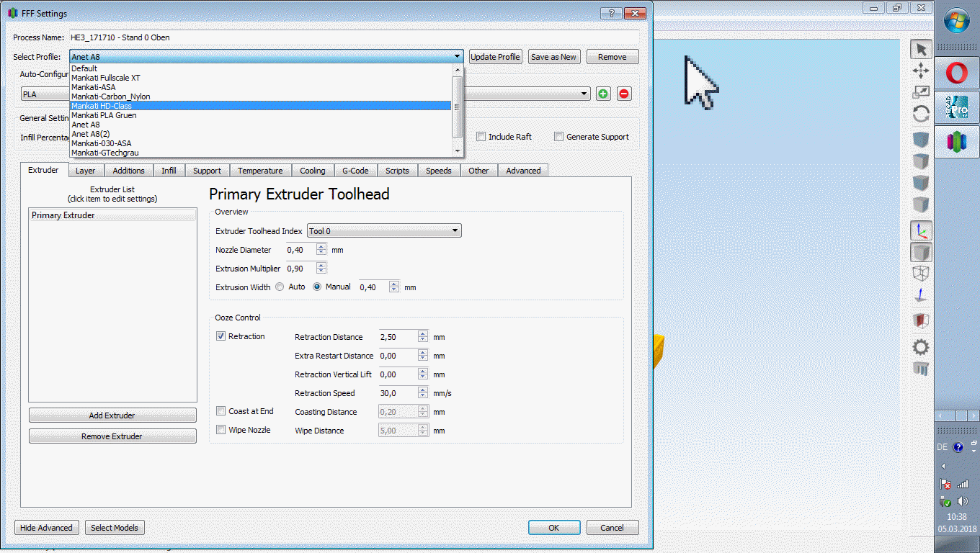Click the Simplify3D taskbar icon
The image size is (980, 553).
point(957,142)
